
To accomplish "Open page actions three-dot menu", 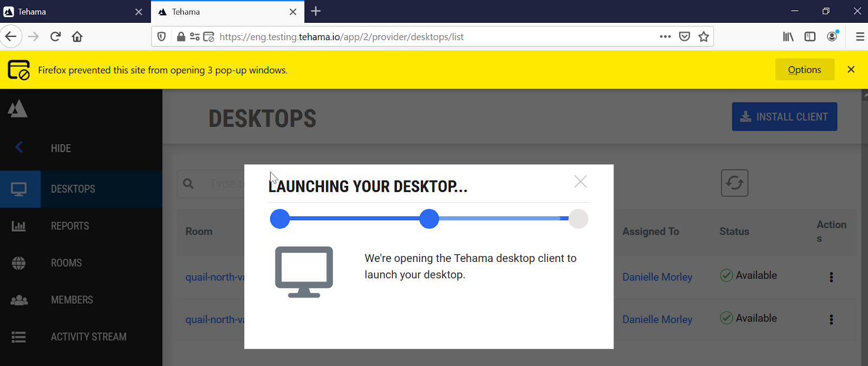I will [x=666, y=37].
